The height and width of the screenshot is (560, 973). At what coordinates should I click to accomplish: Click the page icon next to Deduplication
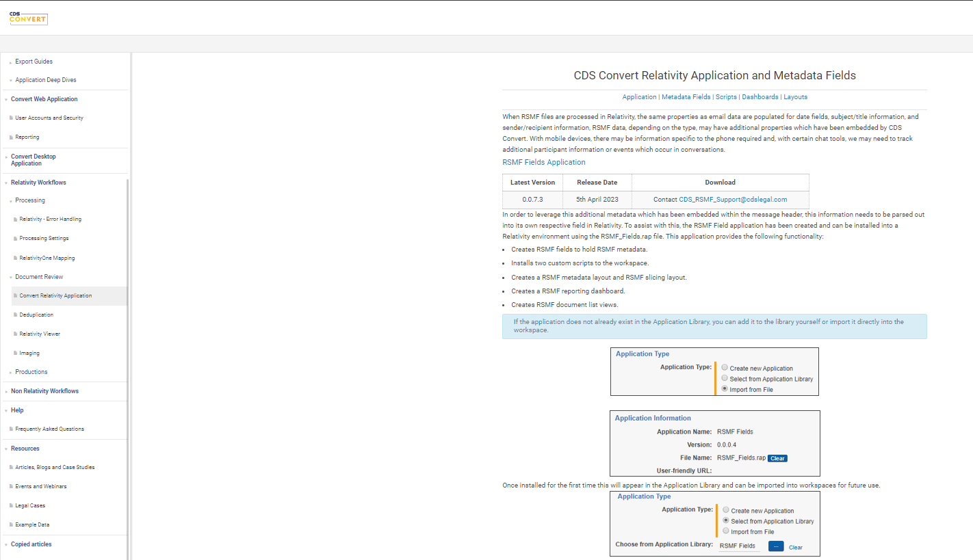coord(15,315)
